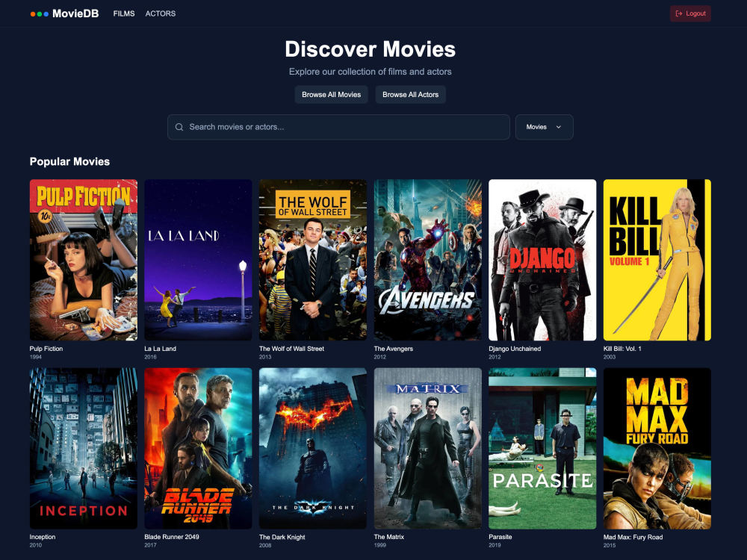Open The Avengers poster
Screen dimensions: 747x560
[428, 260]
